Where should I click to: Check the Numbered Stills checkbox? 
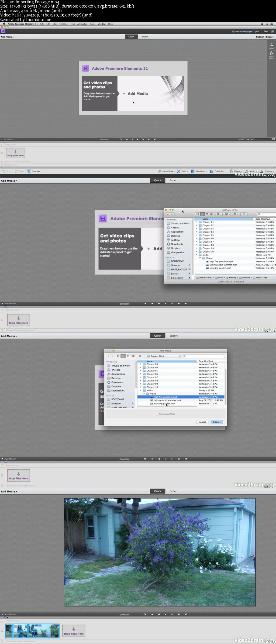pyautogui.click(x=157, y=414)
